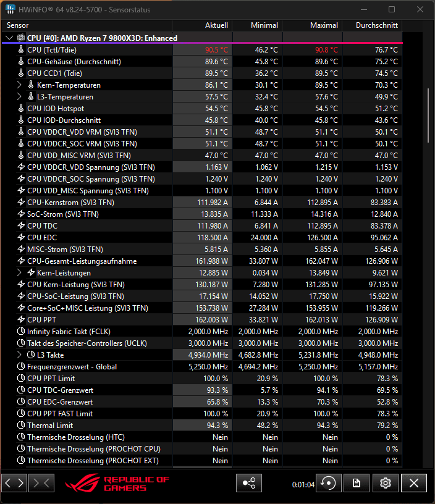This screenshot has height=504, width=435.
Task: Click lightning icon of CPU TDC row
Action: click(x=21, y=225)
